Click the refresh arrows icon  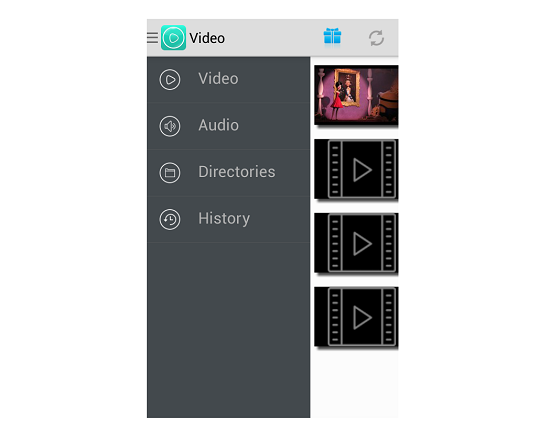376,38
